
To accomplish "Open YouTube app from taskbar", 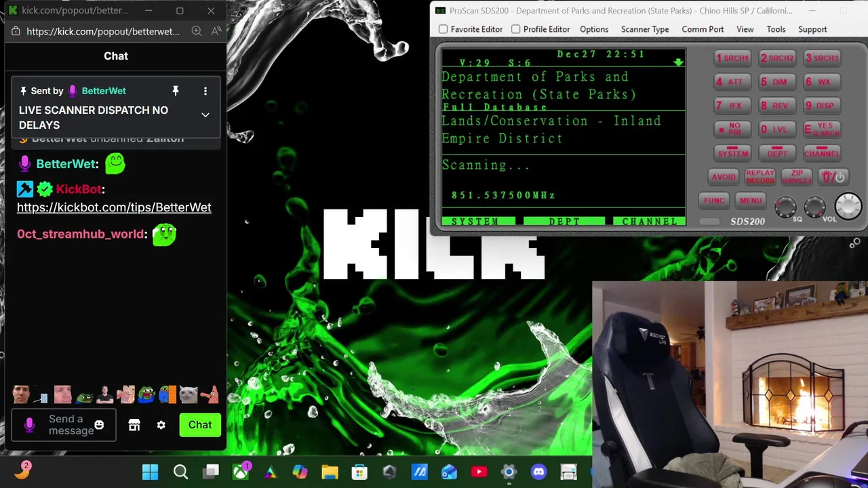I will click(479, 472).
